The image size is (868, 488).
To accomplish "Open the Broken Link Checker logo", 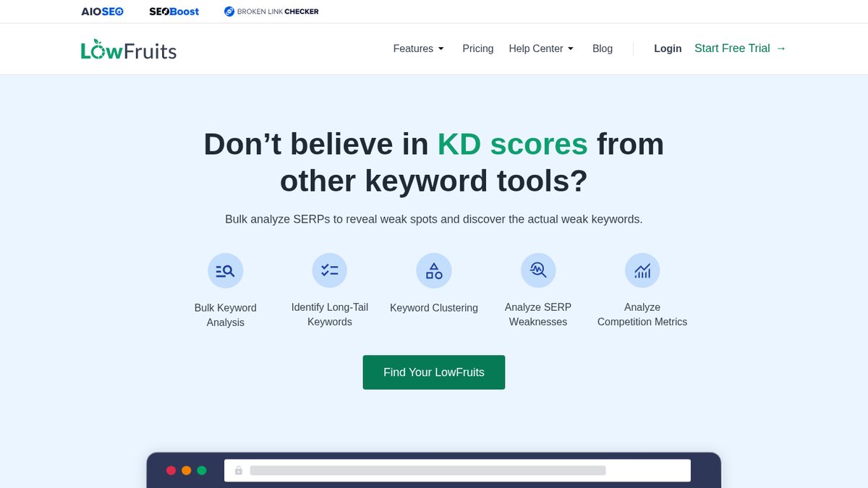I will tap(271, 12).
